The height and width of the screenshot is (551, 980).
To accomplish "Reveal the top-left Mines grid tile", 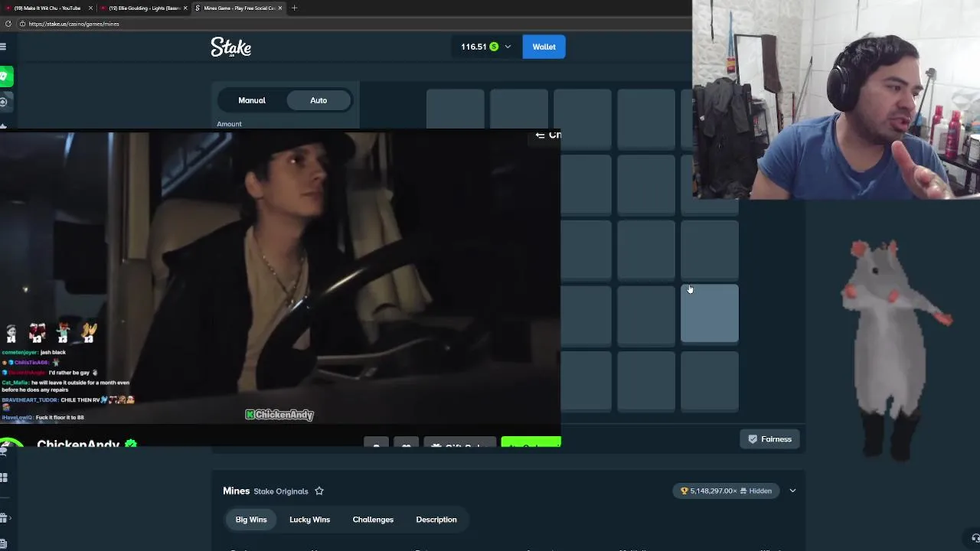I will 456,109.
